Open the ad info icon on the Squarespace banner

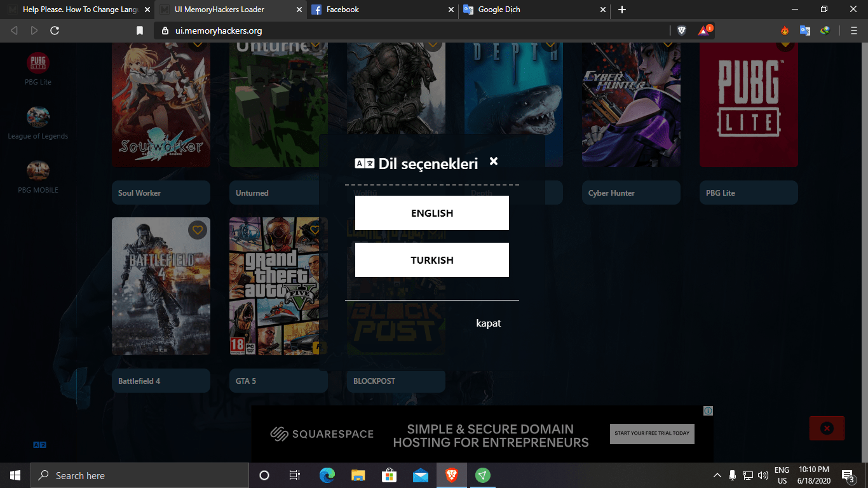[709, 410]
